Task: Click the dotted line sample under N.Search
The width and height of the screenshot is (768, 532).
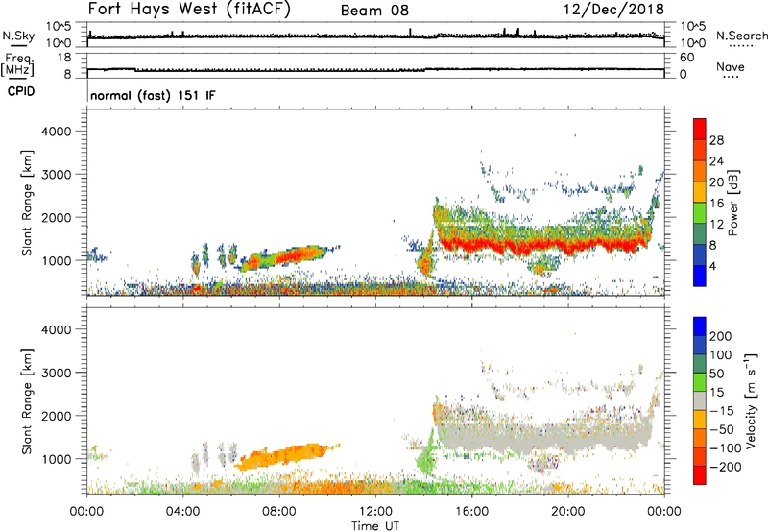Action: pos(742,46)
